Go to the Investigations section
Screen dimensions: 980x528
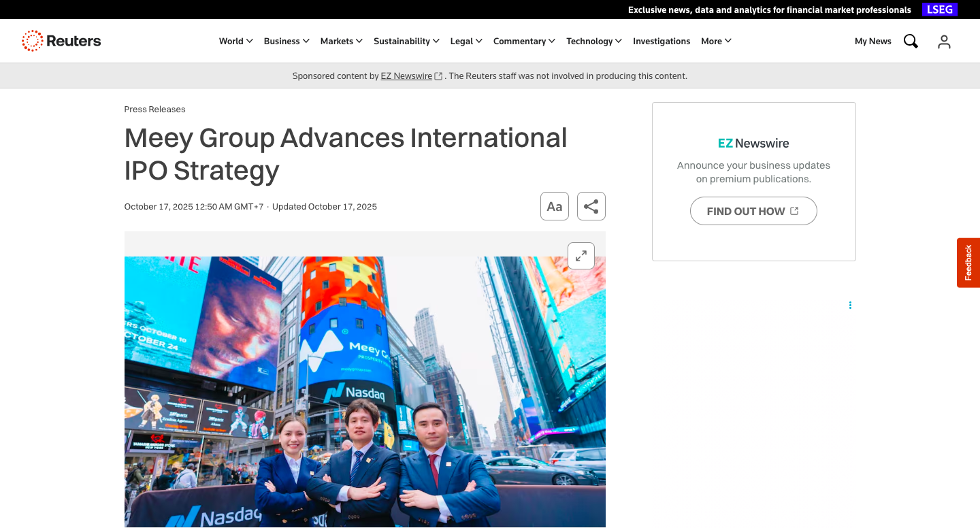coord(661,41)
